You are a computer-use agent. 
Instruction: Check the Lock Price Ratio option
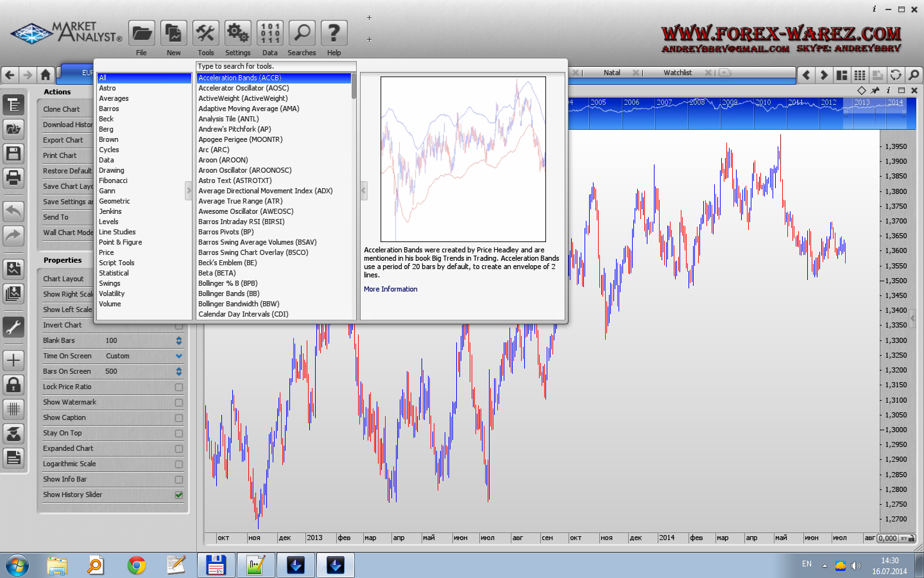179,387
